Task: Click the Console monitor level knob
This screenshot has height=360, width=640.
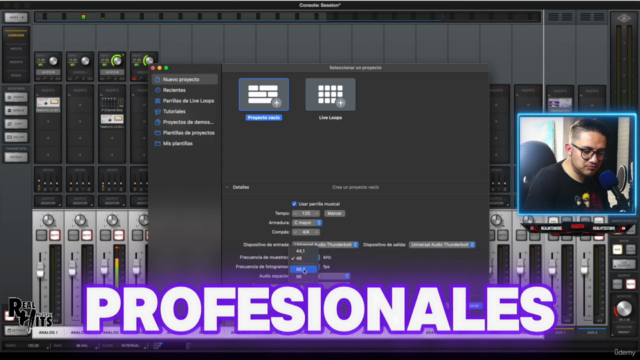Action: click(x=624, y=309)
